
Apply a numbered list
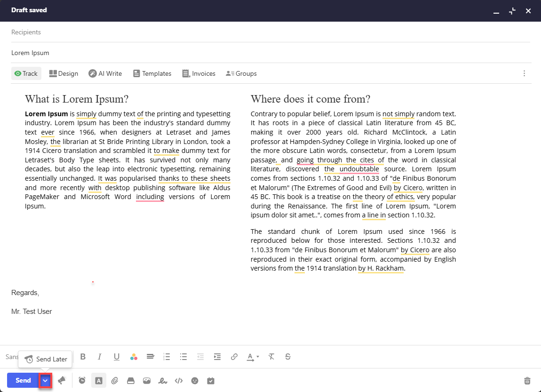pyautogui.click(x=167, y=356)
